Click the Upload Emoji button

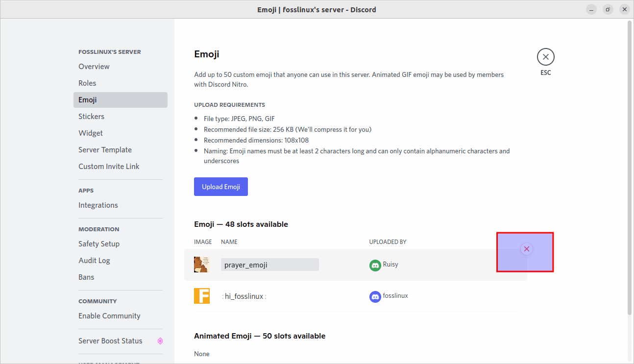[221, 187]
